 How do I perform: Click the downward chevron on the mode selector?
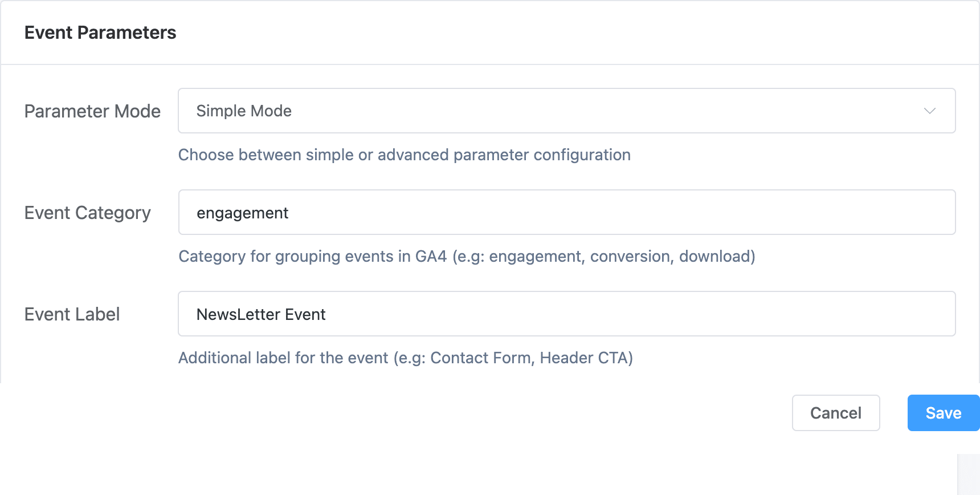click(x=929, y=111)
